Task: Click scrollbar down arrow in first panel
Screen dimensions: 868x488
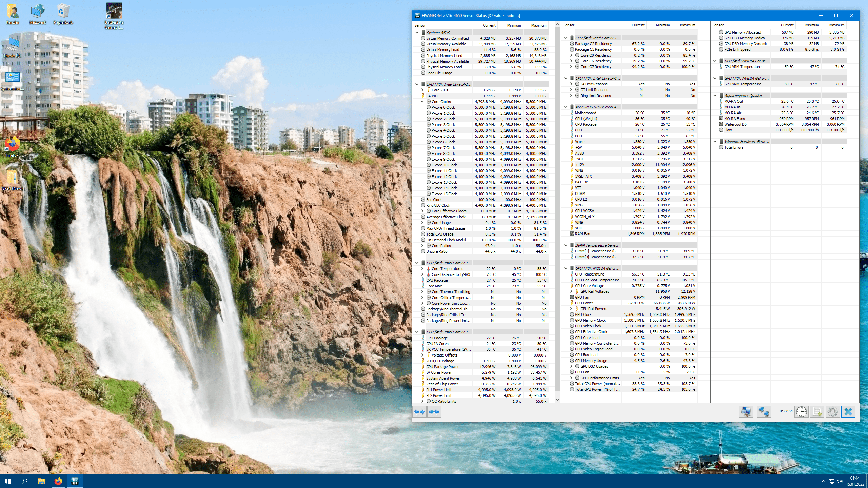Action: click(x=557, y=400)
